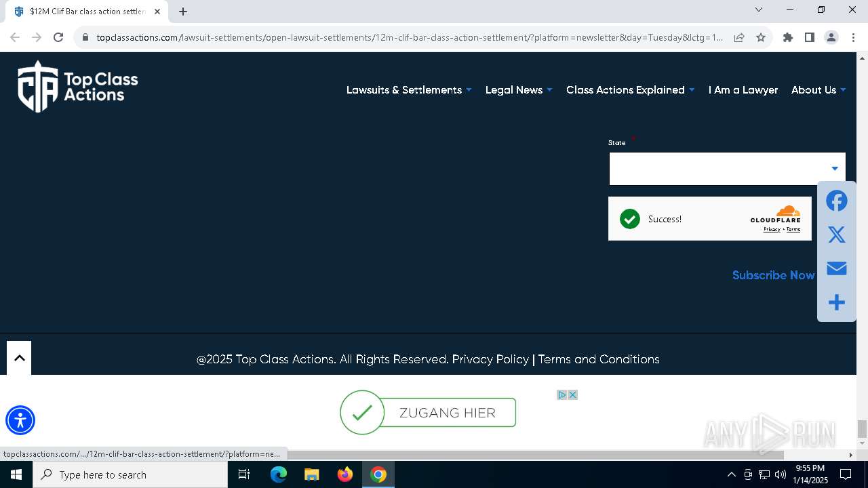
Task: Expand About Us menu
Action: click(818, 89)
